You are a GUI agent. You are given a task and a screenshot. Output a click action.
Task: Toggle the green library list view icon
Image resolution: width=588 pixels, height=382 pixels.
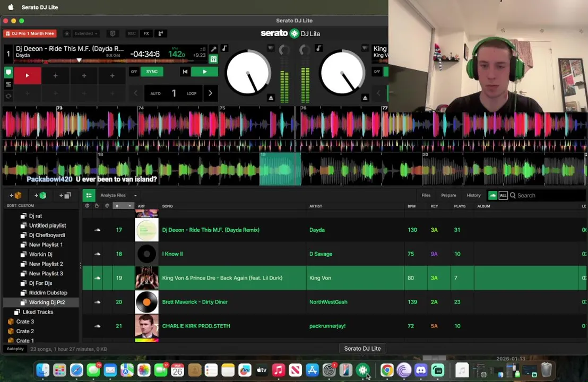[89, 195]
